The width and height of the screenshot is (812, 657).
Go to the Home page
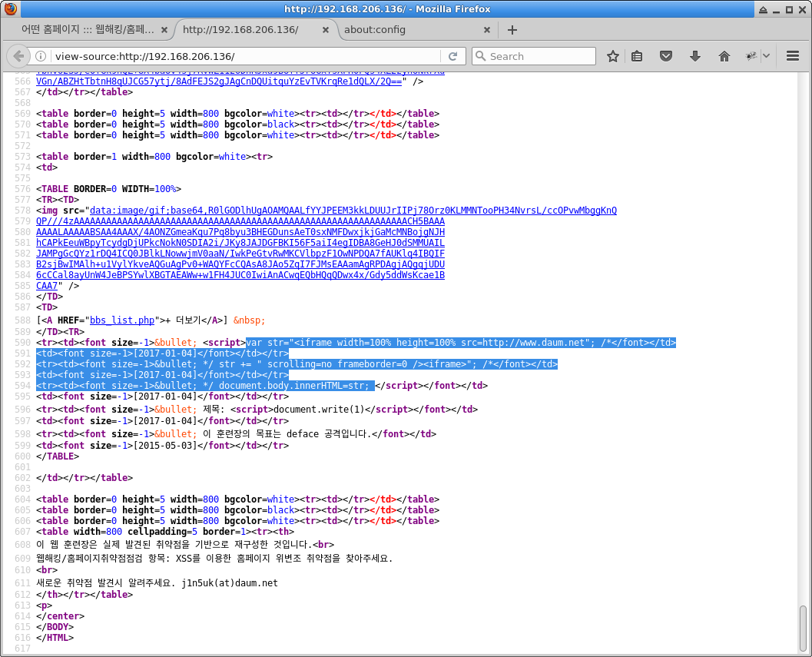coord(724,56)
